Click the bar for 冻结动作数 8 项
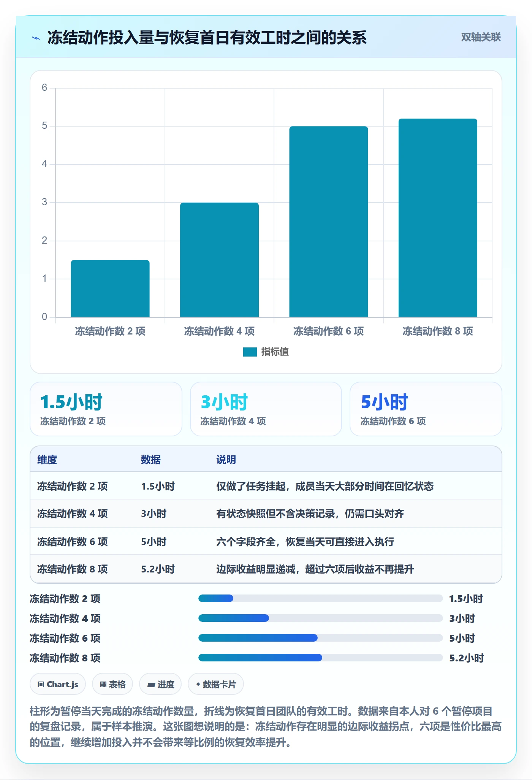 coord(438,218)
